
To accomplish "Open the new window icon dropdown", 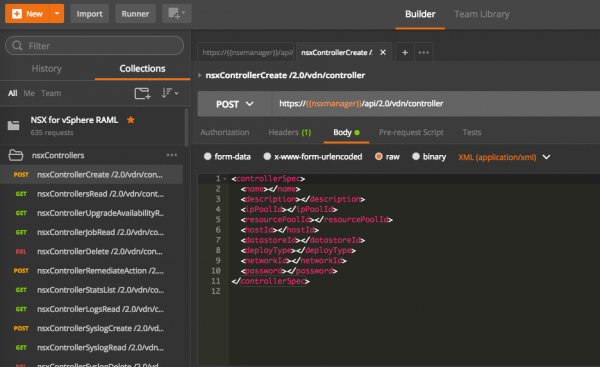I will coord(176,14).
